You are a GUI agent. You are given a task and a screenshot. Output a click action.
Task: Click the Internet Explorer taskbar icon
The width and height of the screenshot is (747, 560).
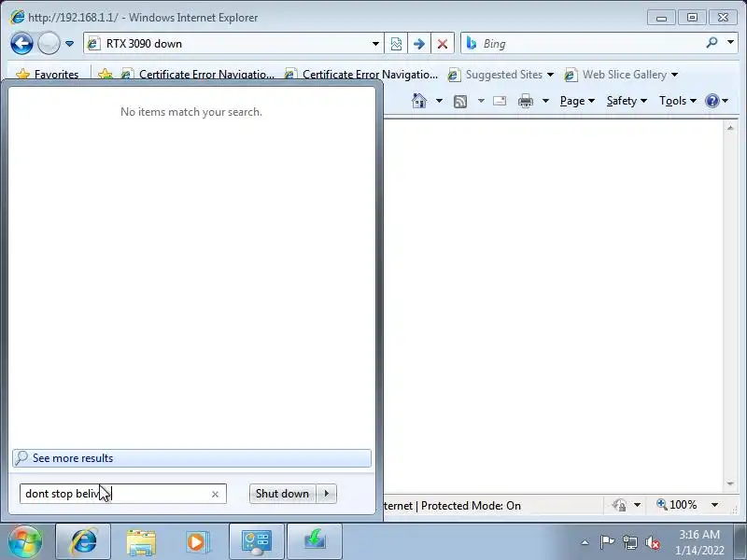click(83, 541)
